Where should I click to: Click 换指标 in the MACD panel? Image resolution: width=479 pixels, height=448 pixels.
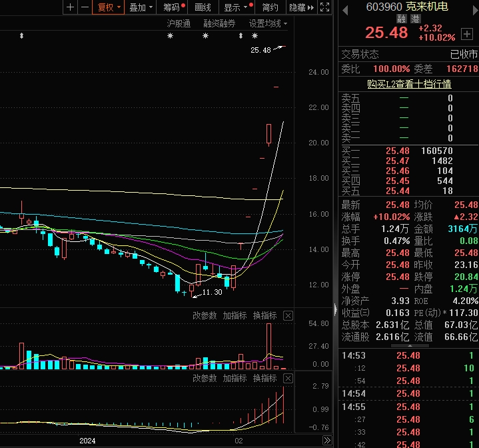coord(264,378)
